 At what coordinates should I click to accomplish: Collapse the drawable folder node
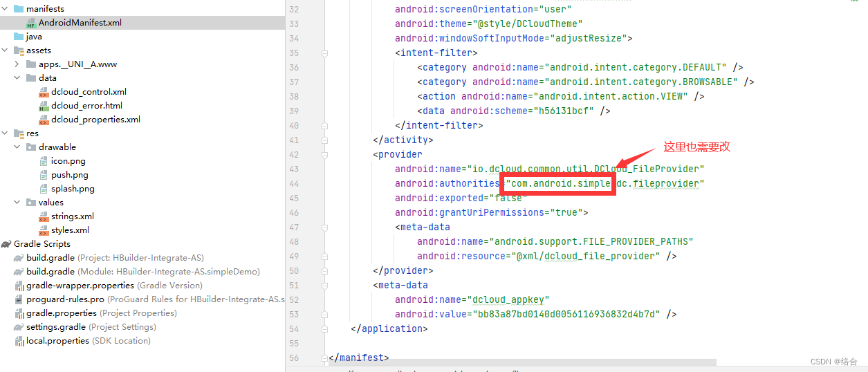(x=17, y=147)
